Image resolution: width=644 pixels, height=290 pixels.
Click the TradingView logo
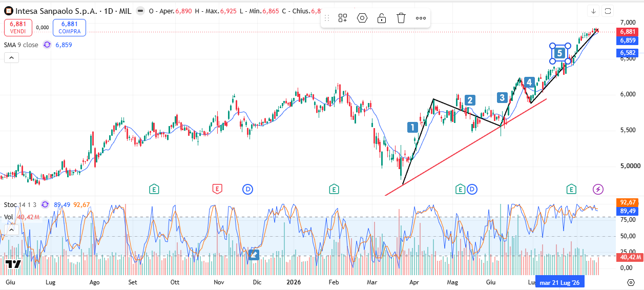click(13, 264)
